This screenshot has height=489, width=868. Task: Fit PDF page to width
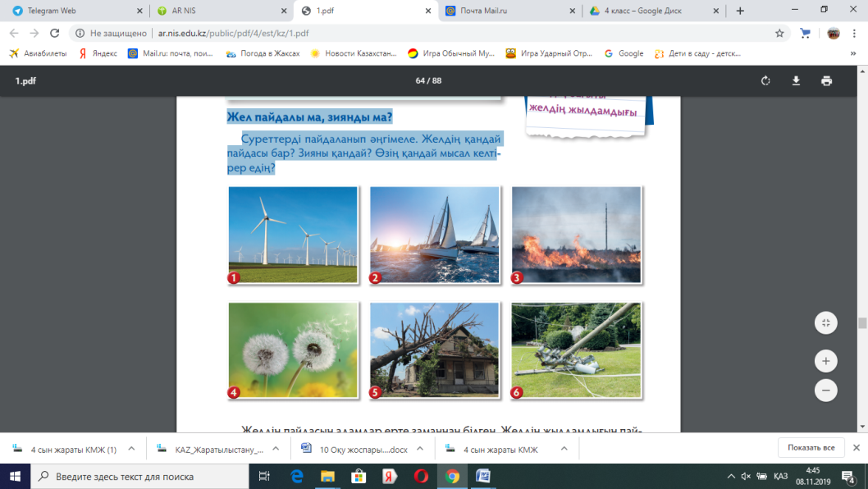click(826, 323)
